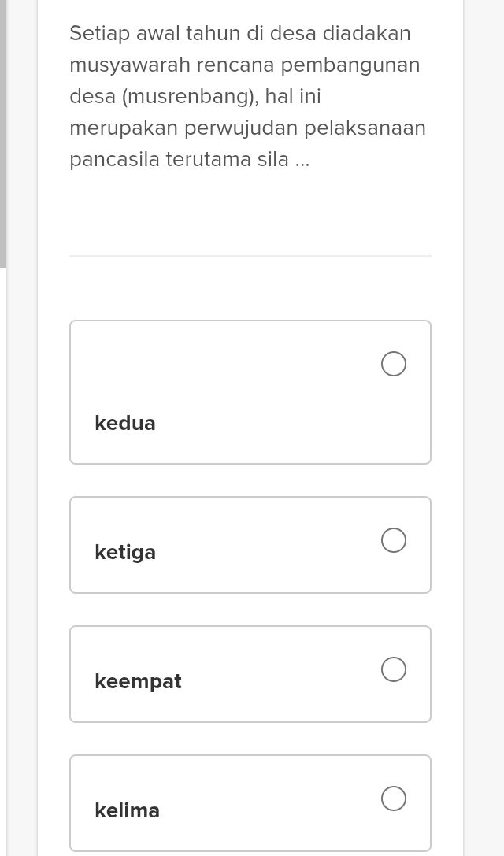Select the radio button for 'kedua'
The image size is (504, 856).
point(394,364)
